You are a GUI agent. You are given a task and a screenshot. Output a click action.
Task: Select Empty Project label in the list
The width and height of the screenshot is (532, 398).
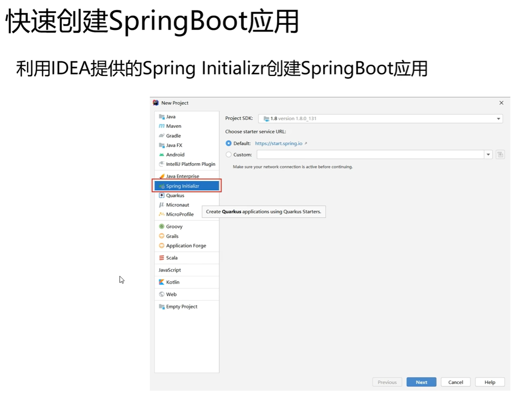[x=182, y=306]
